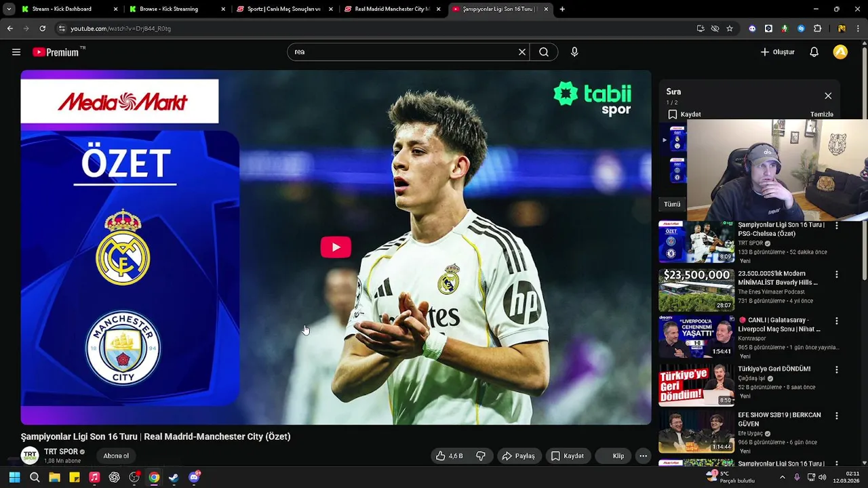Open account avatar menu
Image resolution: width=868 pixels, height=488 pixels.
pos(840,52)
